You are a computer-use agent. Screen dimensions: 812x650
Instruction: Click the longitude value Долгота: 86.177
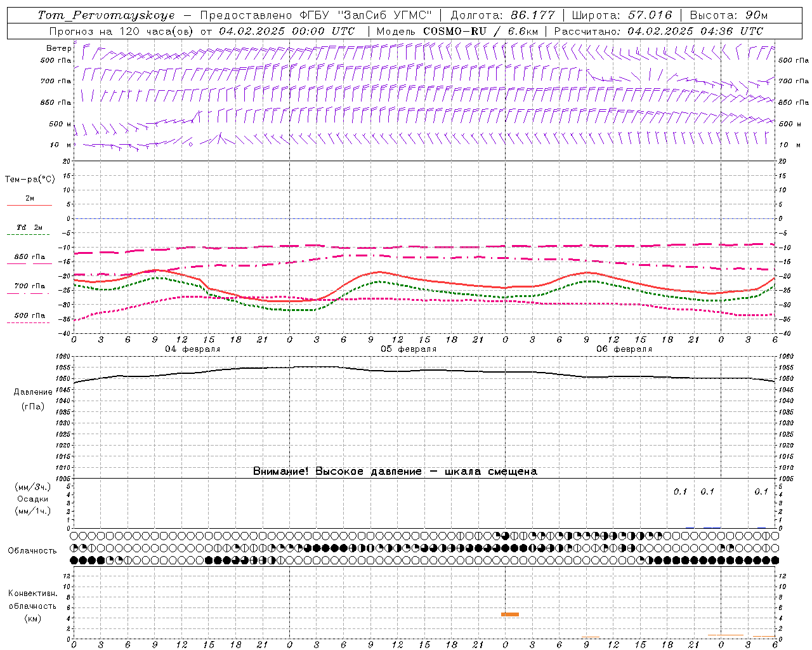(x=502, y=15)
